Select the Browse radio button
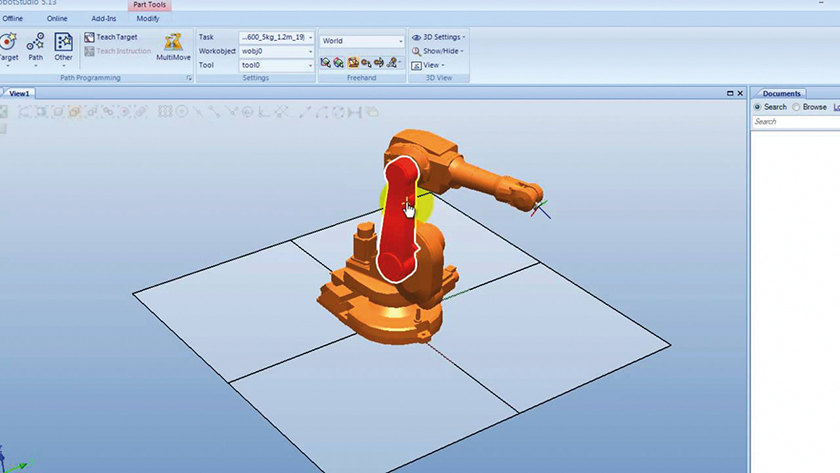This screenshot has width=840, height=473. (x=796, y=107)
